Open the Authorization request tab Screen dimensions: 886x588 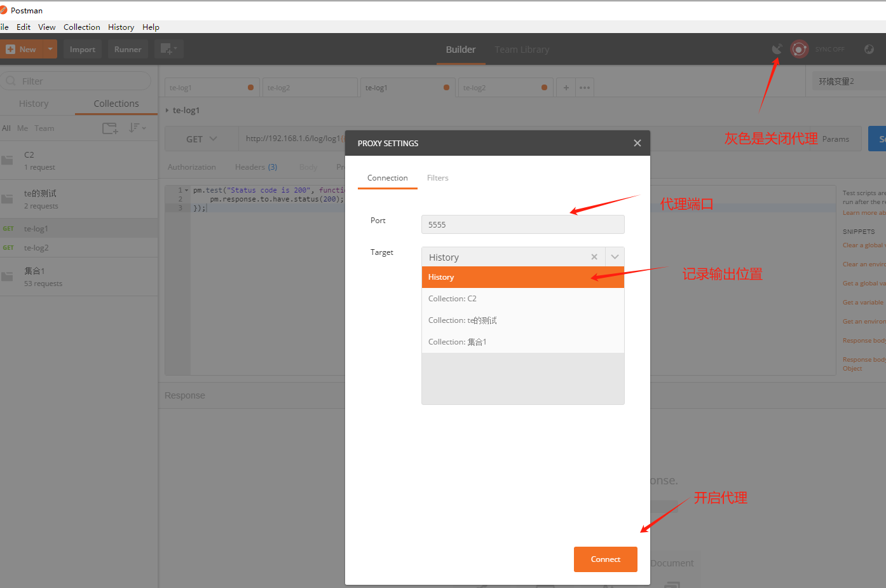[x=192, y=167]
